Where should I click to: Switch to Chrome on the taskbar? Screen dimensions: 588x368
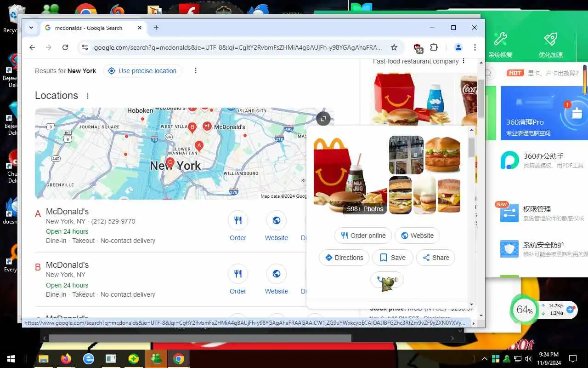pos(179,359)
